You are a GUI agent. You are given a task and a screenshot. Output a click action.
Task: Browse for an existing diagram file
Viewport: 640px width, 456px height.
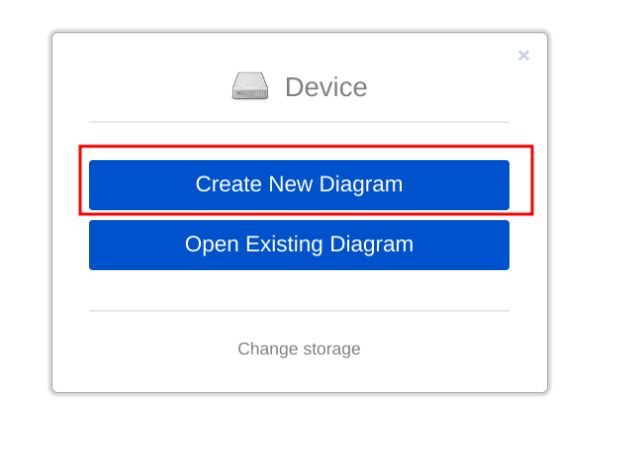click(298, 245)
